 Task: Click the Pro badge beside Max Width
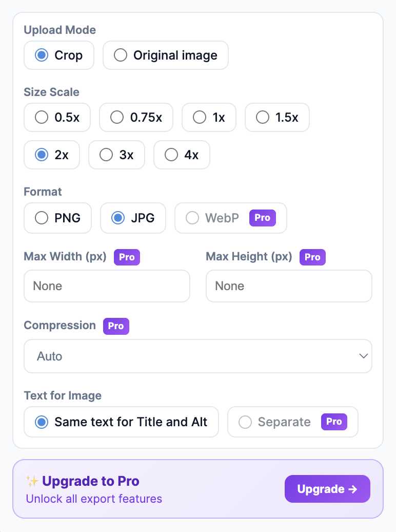(x=126, y=257)
